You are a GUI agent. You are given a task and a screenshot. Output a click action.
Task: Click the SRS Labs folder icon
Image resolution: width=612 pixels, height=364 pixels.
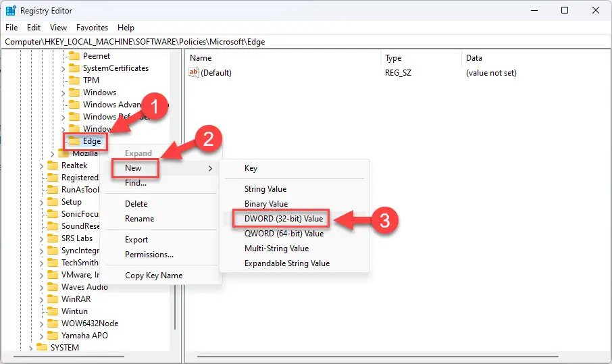click(53, 238)
